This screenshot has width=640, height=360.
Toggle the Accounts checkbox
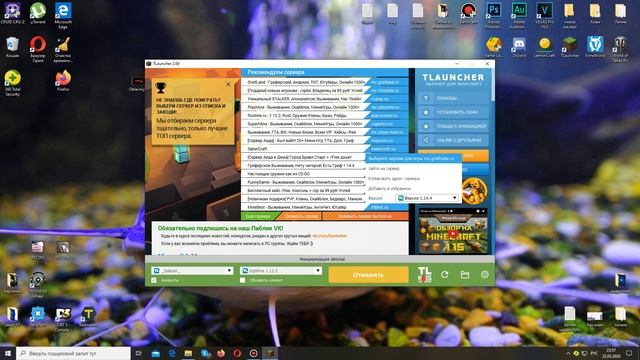154,280
